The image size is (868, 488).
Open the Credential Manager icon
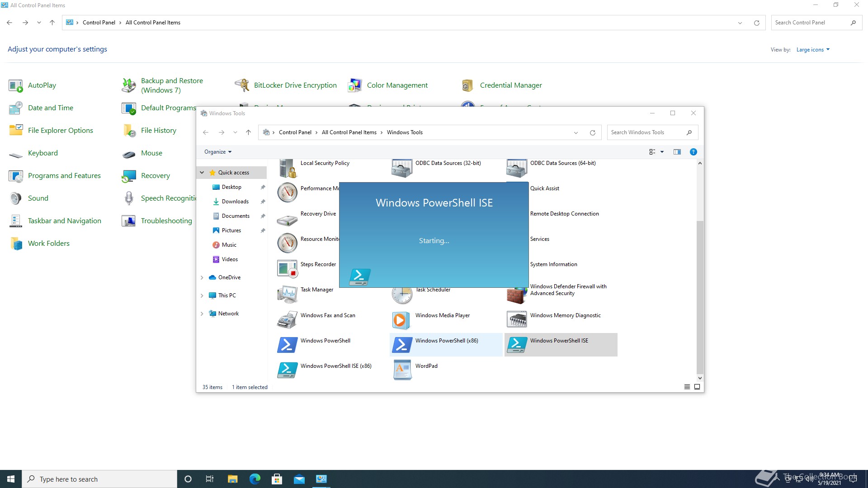point(468,85)
